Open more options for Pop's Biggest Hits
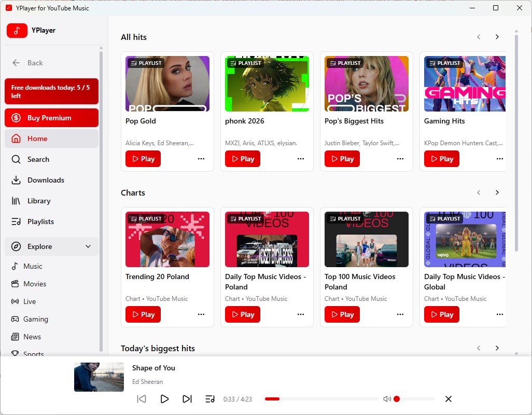Image resolution: width=532 pixels, height=415 pixels. (x=400, y=159)
